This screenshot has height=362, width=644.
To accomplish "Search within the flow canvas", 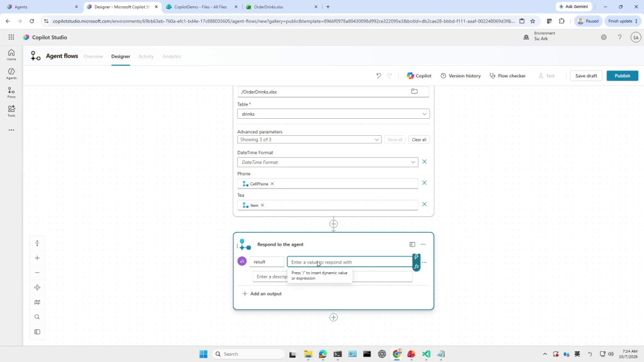I will click(x=37, y=317).
